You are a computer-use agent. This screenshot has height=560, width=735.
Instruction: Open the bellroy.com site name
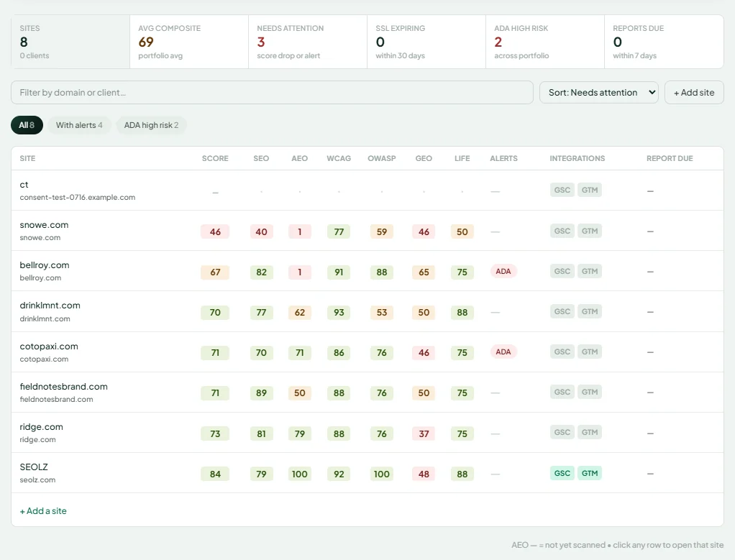click(45, 265)
